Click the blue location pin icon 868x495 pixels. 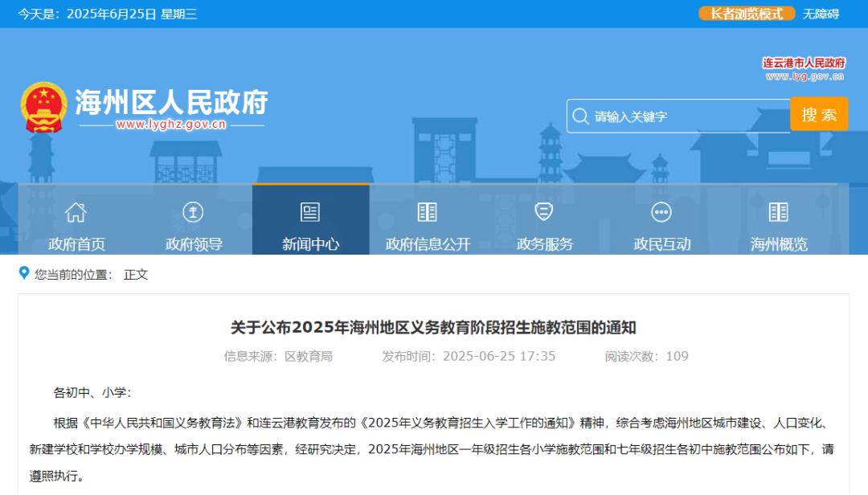(x=24, y=273)
